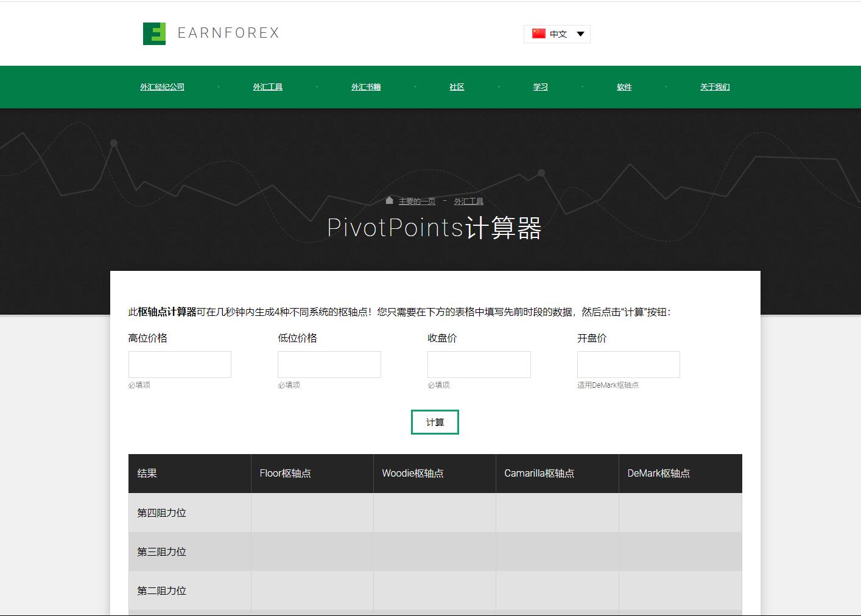Click the 开盘价 field label
The image size is (861, 616).
point(592,338)
